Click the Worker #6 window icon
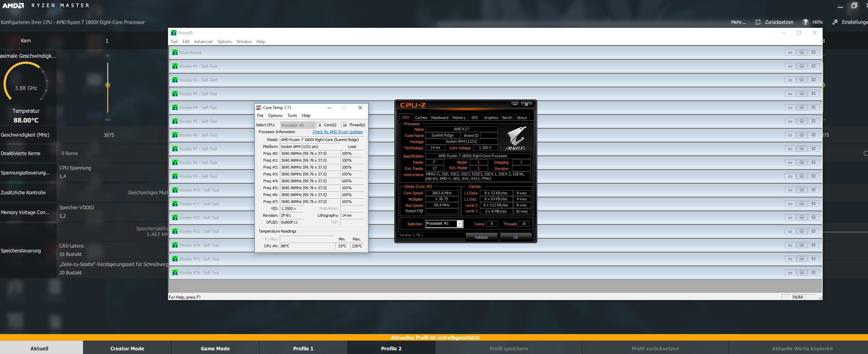The height and width of the screenshot is (354, 868). (175, 135)
